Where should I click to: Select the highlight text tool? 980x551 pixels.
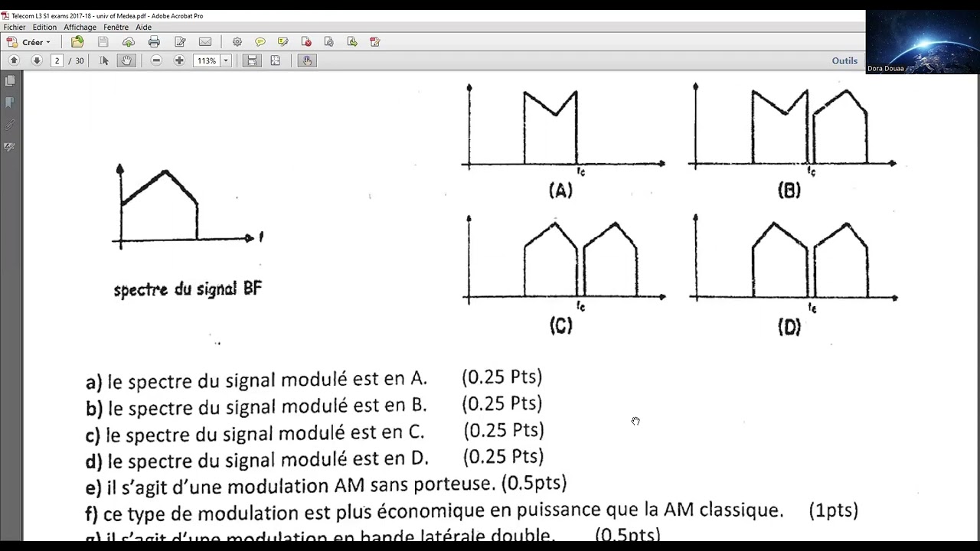(x=283, y=42)
